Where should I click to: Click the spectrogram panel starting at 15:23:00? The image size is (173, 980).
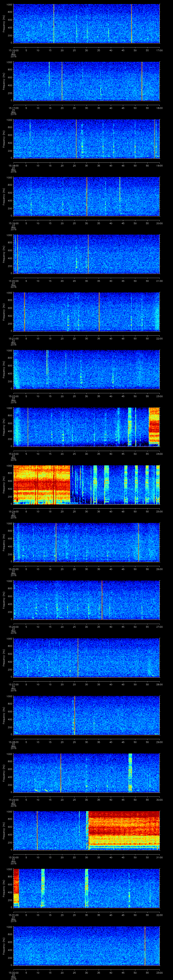(x=87, y=427)
